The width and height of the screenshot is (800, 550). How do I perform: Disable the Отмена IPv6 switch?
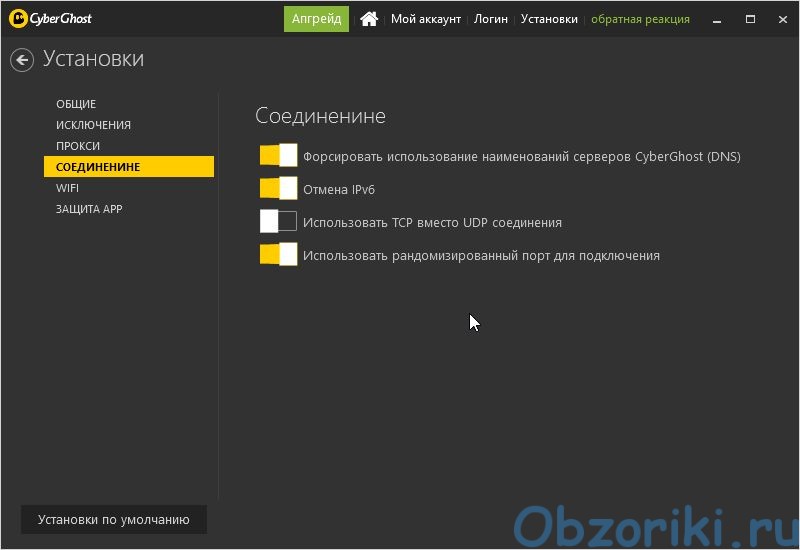[x=279, y=188]
